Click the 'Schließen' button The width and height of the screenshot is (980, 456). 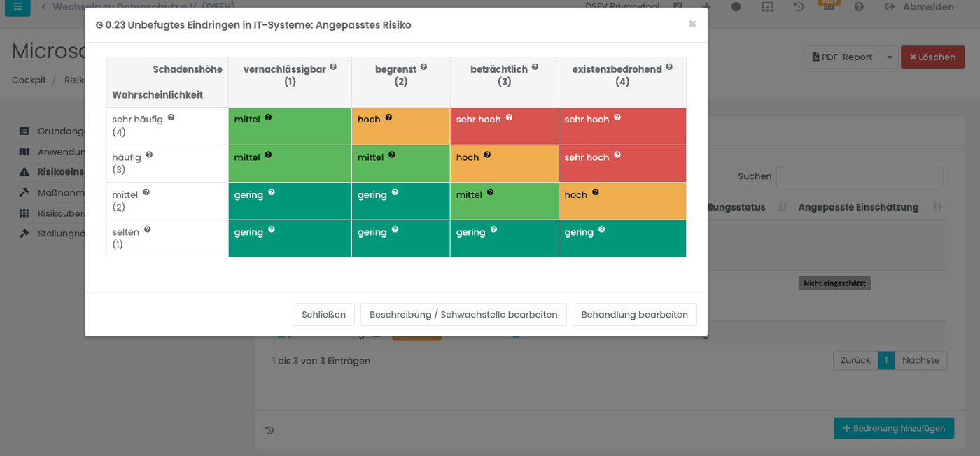pyautogui.click(x=323, y=315)
